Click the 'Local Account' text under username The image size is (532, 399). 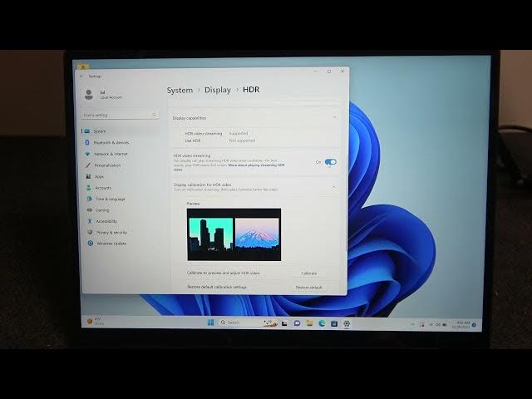coord(111,97)
